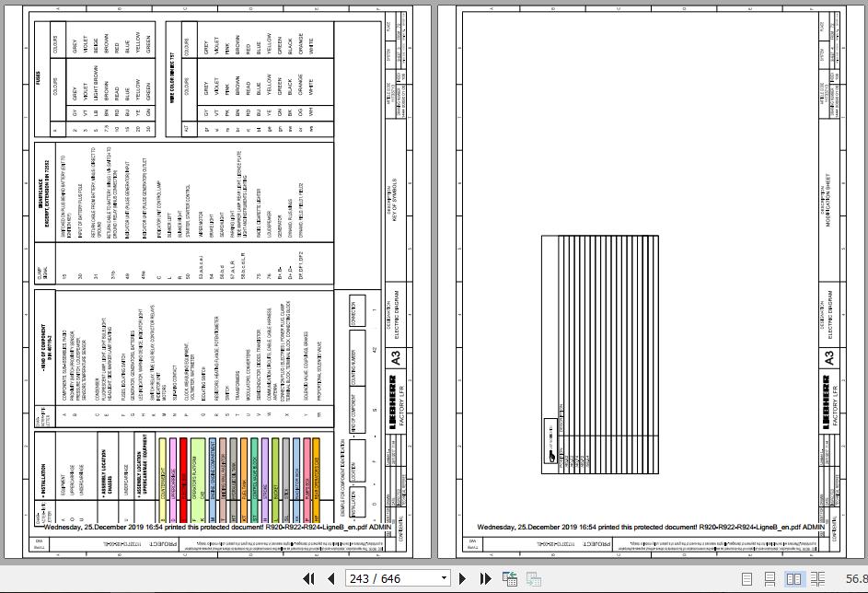Go back to the previous view
Viewport: 868px width, 593px height.
[x=510, y=578]
